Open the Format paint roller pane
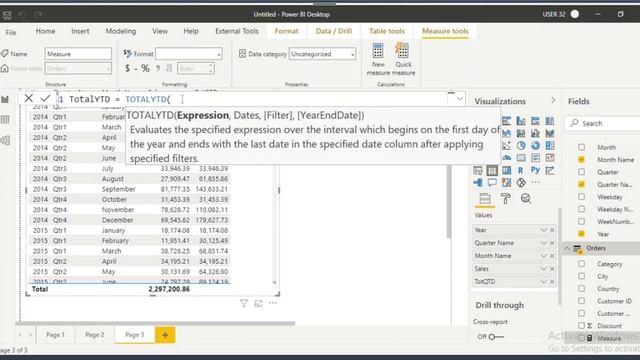 click(x=506, y=199)
